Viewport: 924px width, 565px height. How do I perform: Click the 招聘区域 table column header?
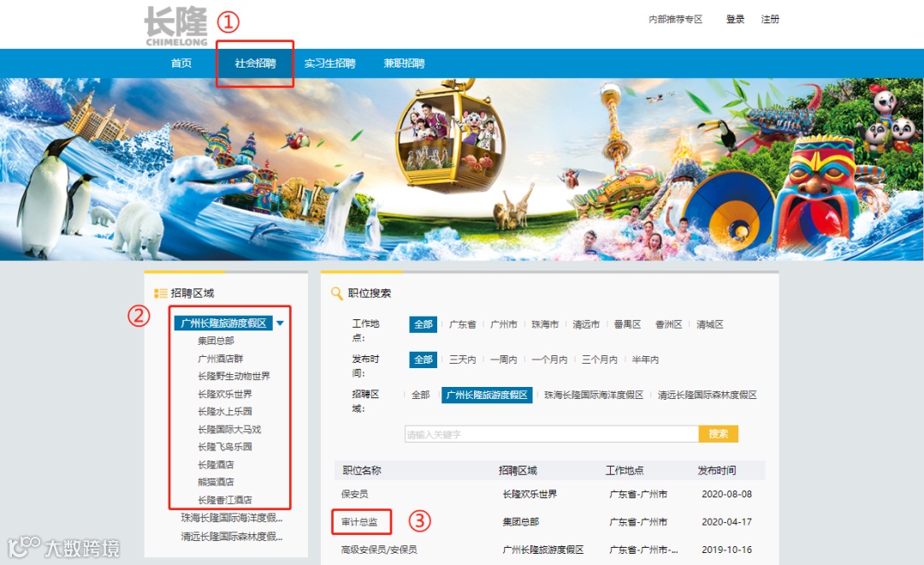click(x=518, y=471)
